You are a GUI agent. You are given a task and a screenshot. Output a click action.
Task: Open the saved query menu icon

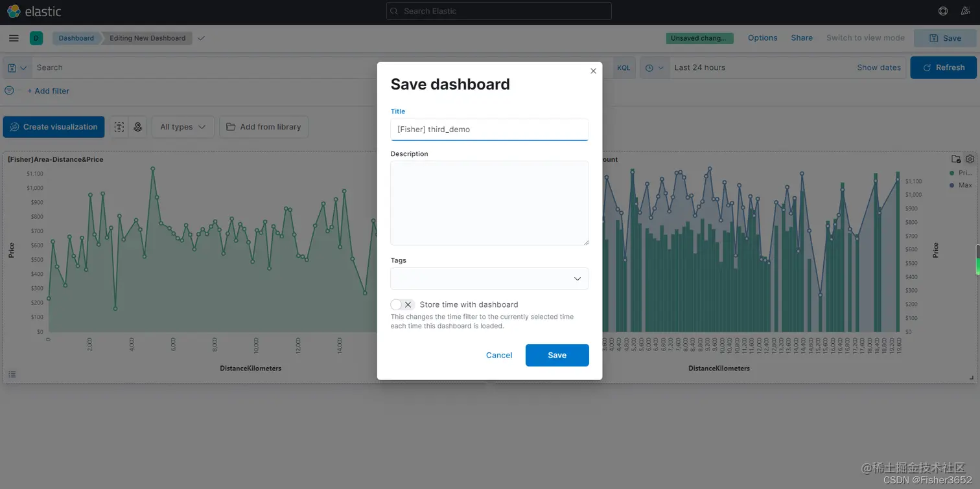pos(17,67)
